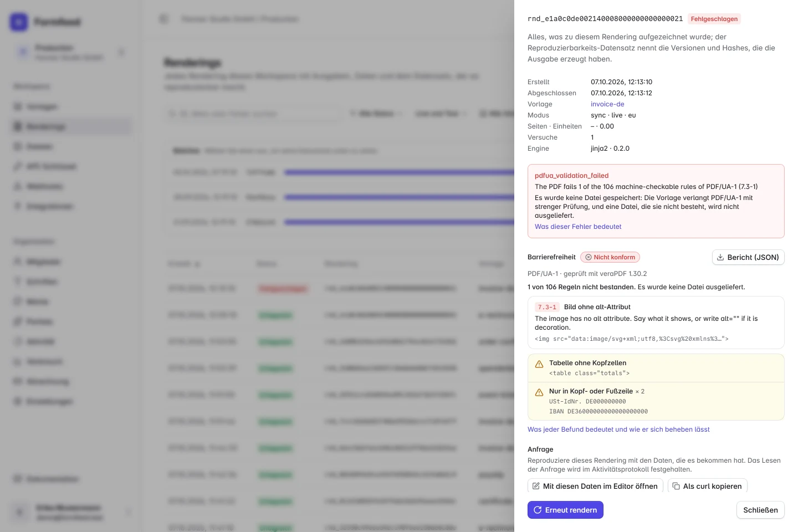
Task: Select the engine value jinja2 · 0.2.0
Action: 610,149
